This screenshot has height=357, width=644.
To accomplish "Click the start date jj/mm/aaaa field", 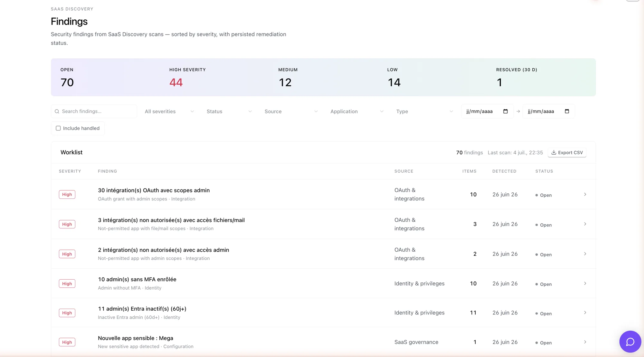I will [x=487, y=111].
